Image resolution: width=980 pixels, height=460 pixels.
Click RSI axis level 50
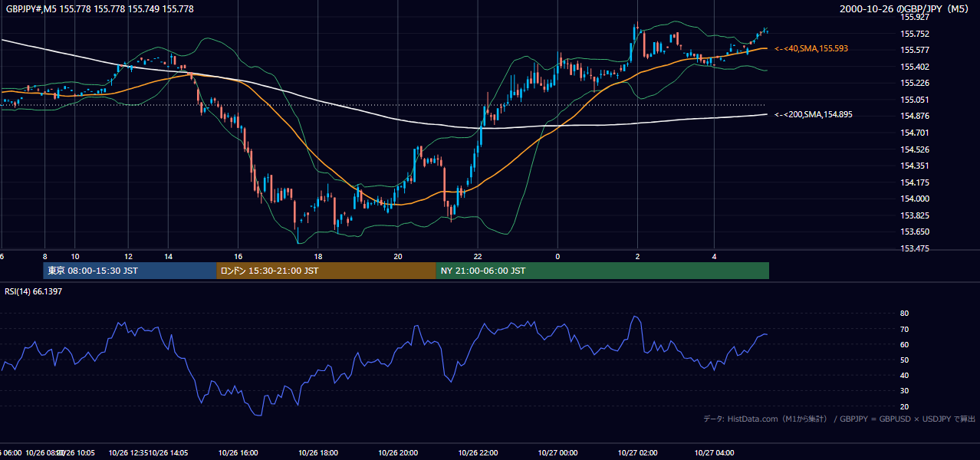(904, 360)
